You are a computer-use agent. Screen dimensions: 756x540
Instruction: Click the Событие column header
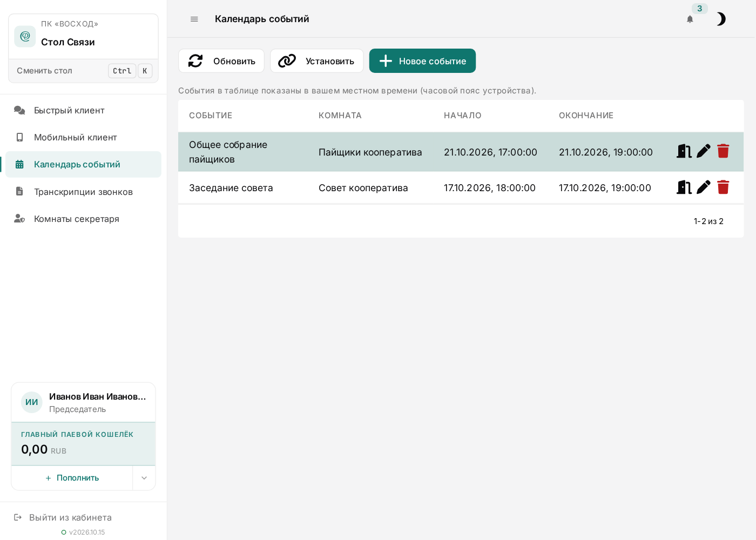click(211, 116)
